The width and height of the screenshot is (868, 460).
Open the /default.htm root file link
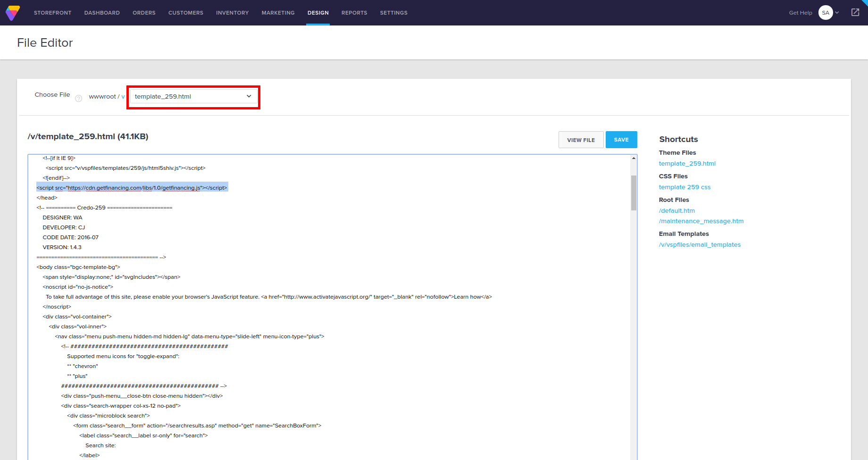tap(677, 211)
